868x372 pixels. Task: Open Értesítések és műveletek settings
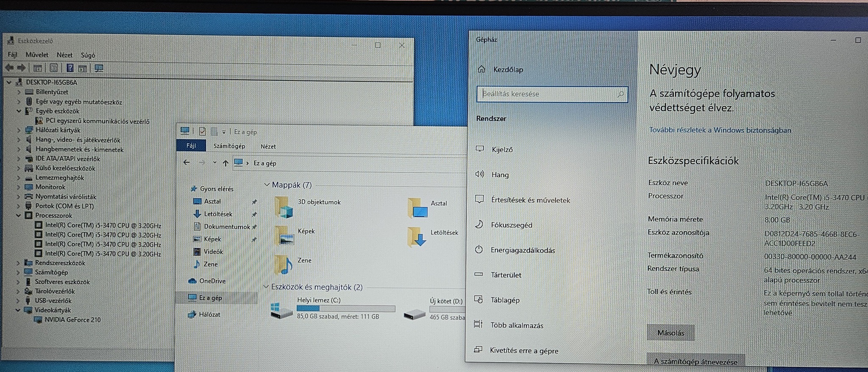(530, 200)
